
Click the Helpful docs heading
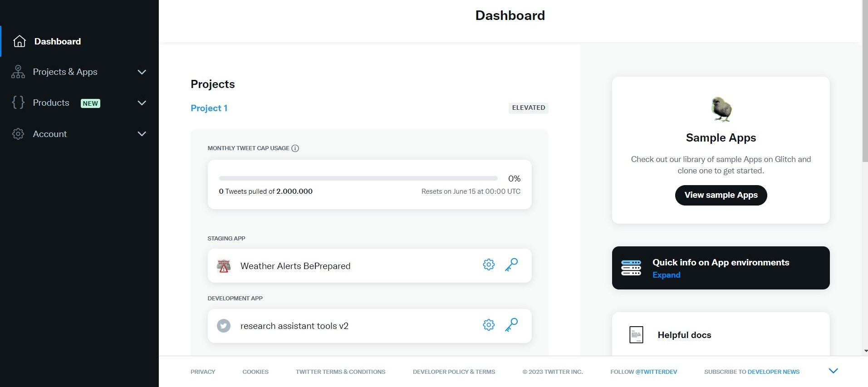point(684,335)
